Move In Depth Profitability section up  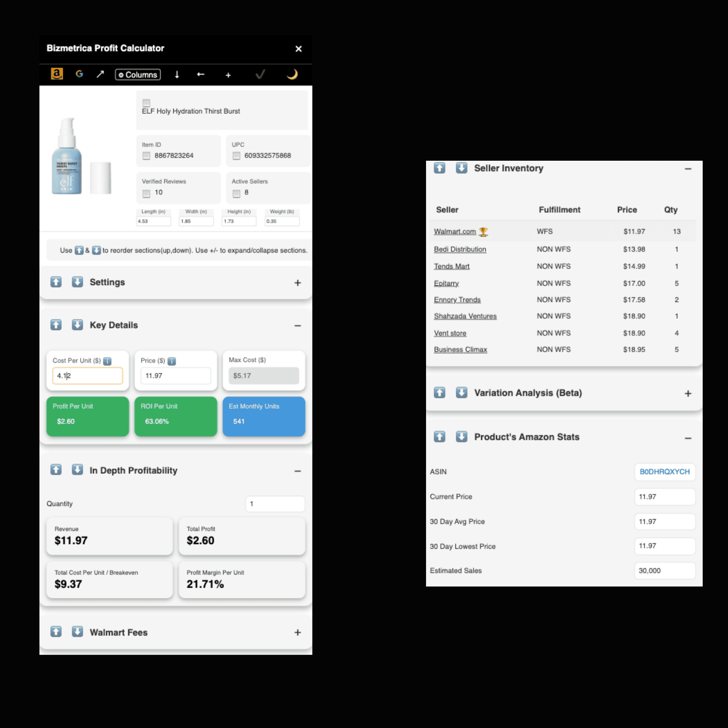pos(56,469)
